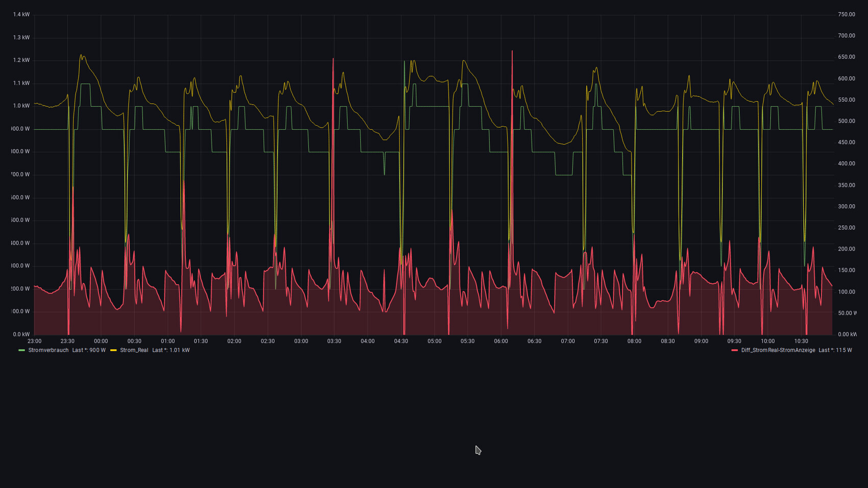Click the 10:30 time axis label

801,341
